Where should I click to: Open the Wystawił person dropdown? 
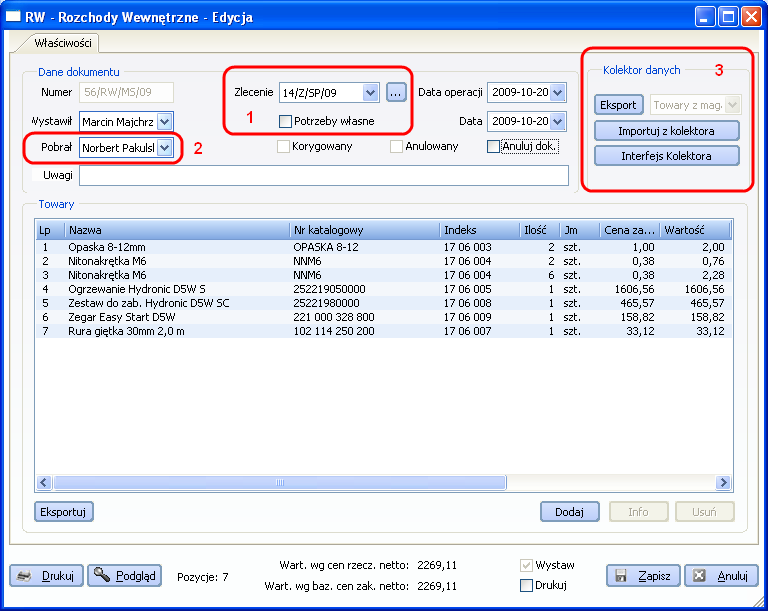(165, 122)
